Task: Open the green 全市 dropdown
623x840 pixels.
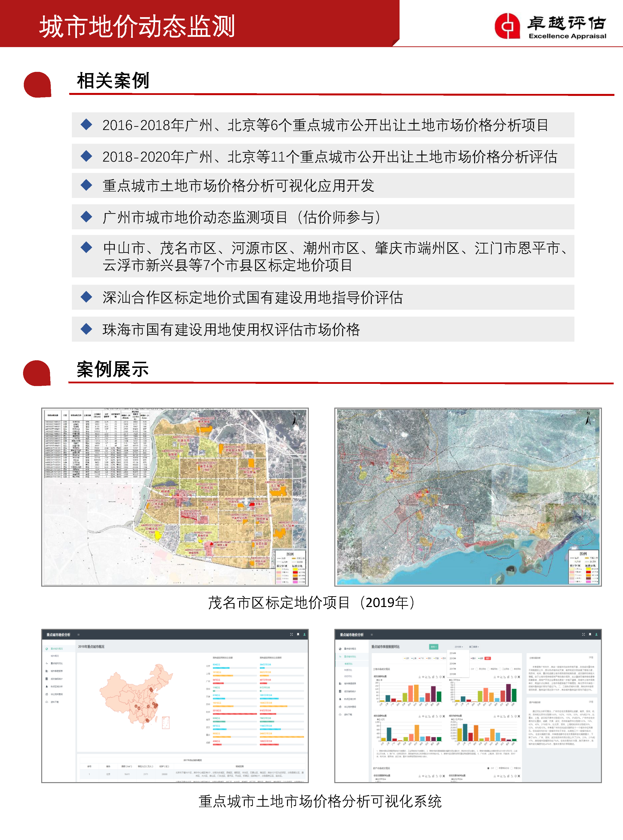Action: [x=434, y=647]
